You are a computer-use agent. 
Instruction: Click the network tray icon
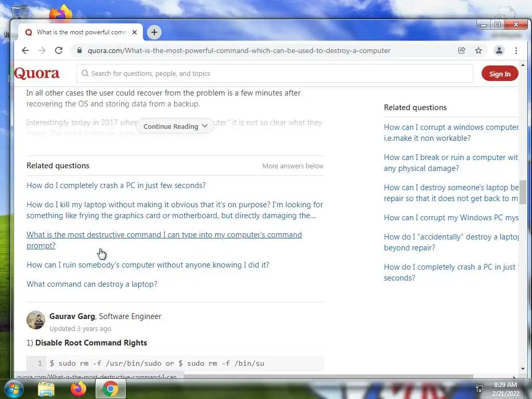pyautogui.click(x=480, y=389)
